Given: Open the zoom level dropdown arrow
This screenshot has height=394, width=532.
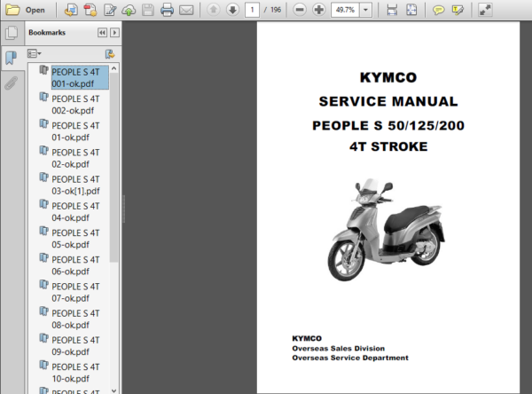Looking at the screenshot, I should pos(365,10).
